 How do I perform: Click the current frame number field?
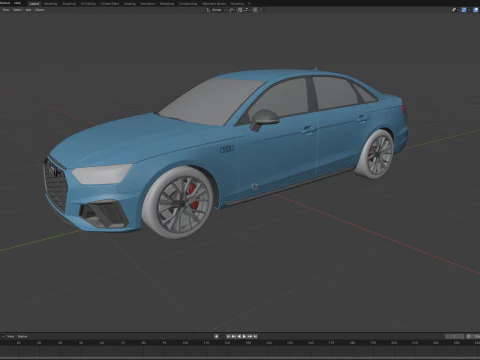pyautogui.click(x=454, y=337)
